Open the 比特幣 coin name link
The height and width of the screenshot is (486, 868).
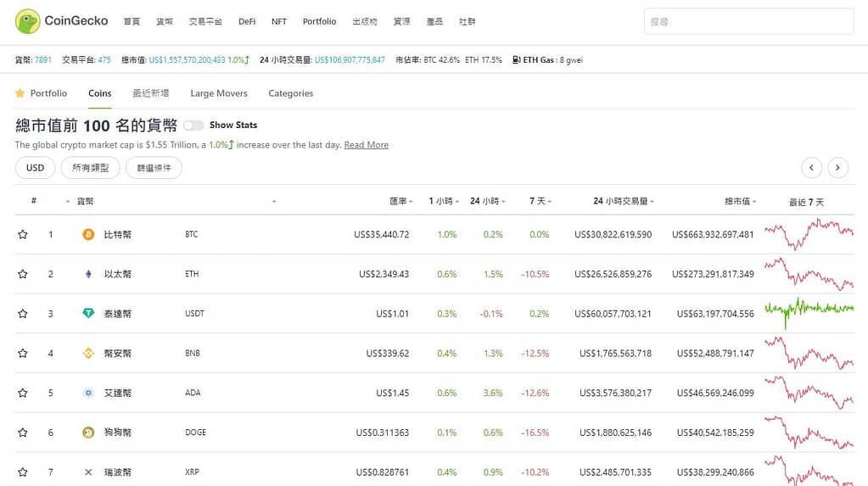(118, 234)
